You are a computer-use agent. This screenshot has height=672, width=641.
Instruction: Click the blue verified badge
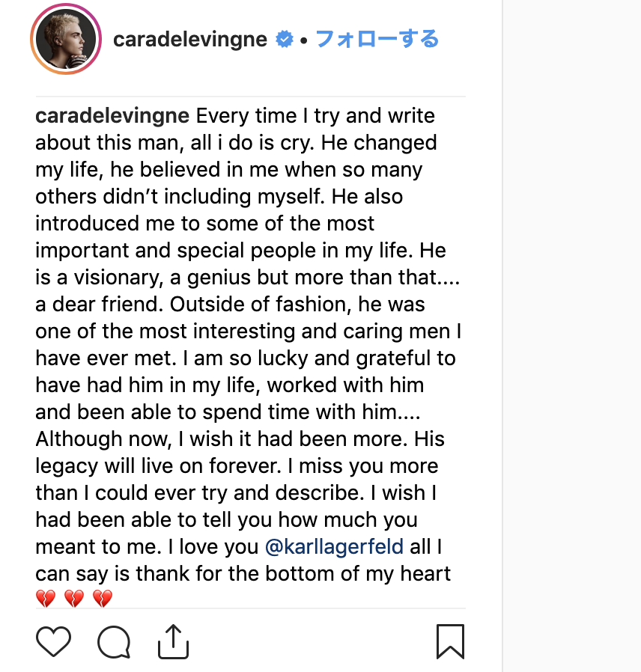click(x=285, y=40)
